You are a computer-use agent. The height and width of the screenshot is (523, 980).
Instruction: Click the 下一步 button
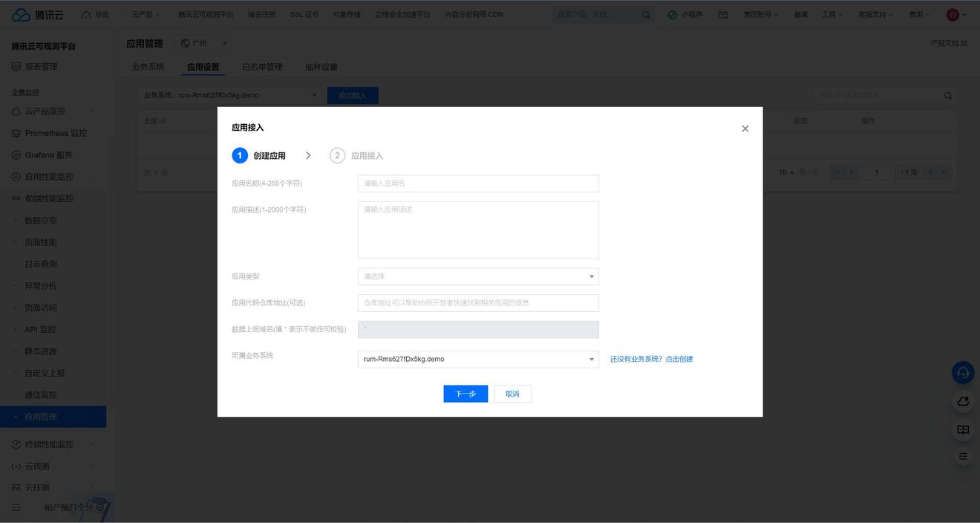[465, 394]
